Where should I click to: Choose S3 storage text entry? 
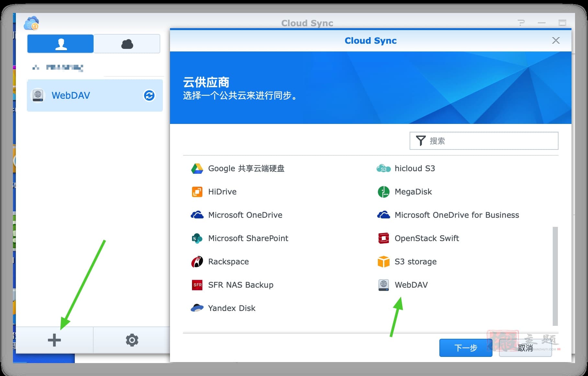tap(415, 262)
